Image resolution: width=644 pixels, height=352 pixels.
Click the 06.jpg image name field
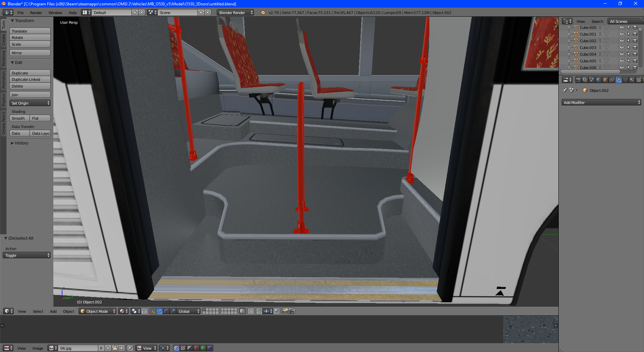point(78,348)
